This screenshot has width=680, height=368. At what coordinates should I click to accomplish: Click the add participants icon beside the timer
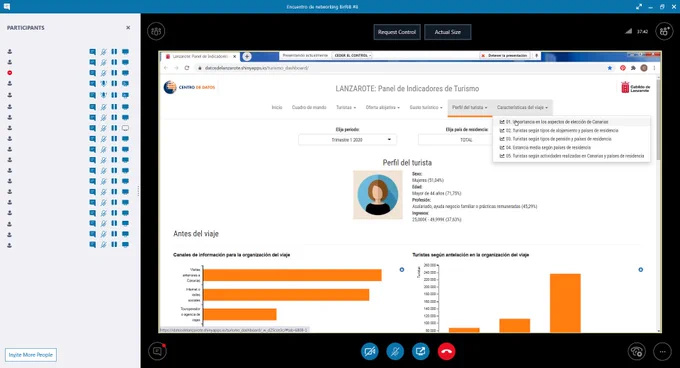coord(664,31)
